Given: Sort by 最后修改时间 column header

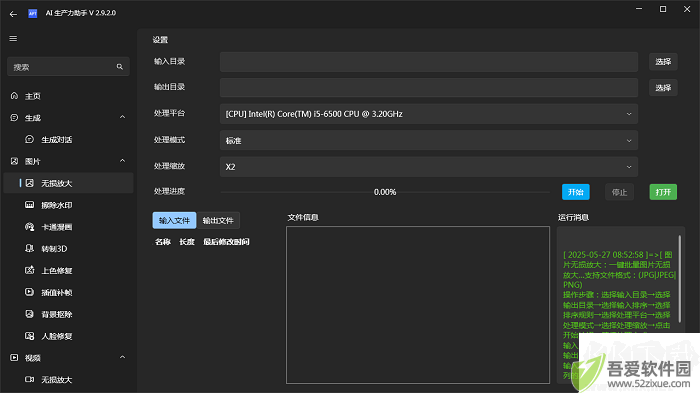Looking at the screenshot, I should 226,242.
